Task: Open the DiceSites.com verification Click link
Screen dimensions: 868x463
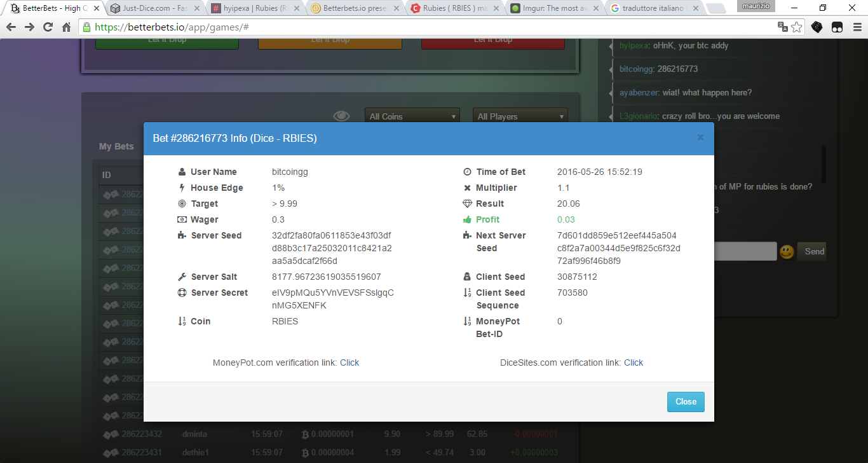Action: 634,363
